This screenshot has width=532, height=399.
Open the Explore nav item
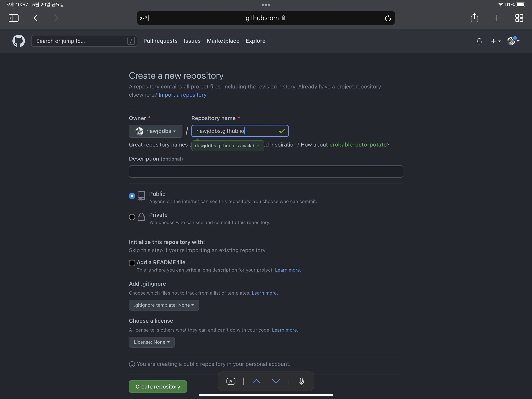click(255, 41)
